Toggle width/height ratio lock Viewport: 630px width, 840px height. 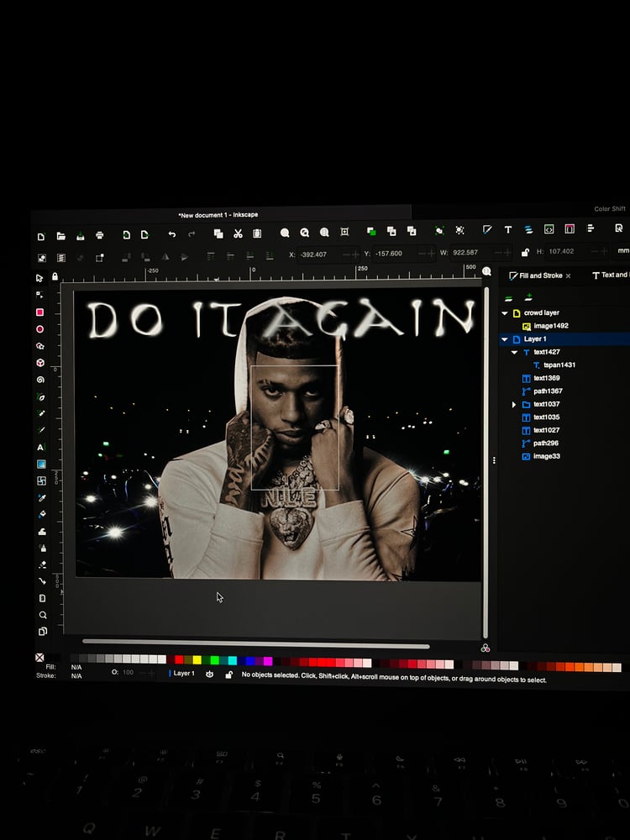(526, 252)
